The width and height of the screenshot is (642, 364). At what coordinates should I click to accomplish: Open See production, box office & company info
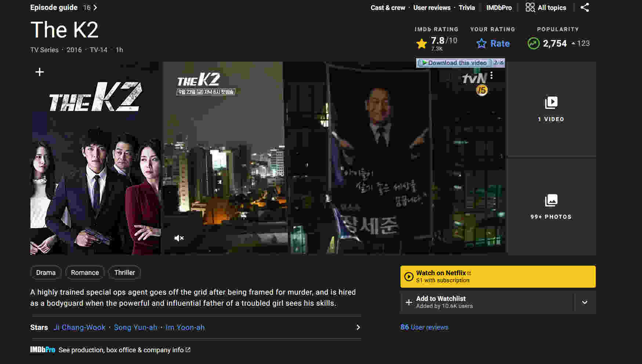click(x=124, y=350)
